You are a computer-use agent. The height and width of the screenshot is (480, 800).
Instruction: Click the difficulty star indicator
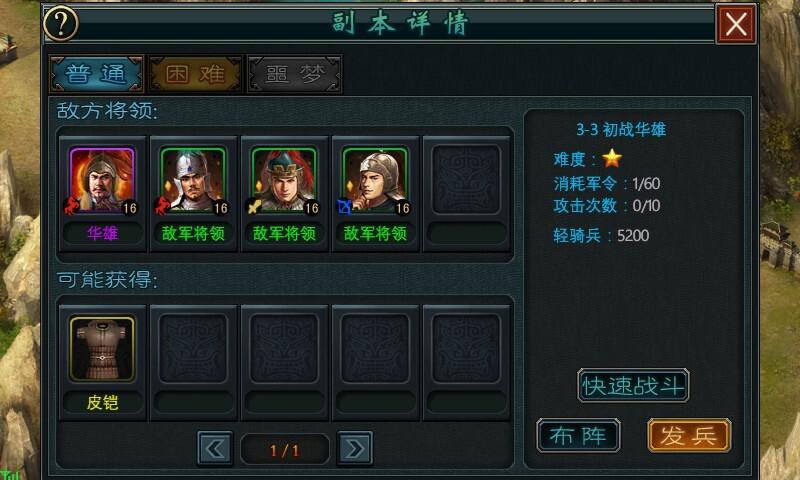pyautogui.click(x=612, y=159)
